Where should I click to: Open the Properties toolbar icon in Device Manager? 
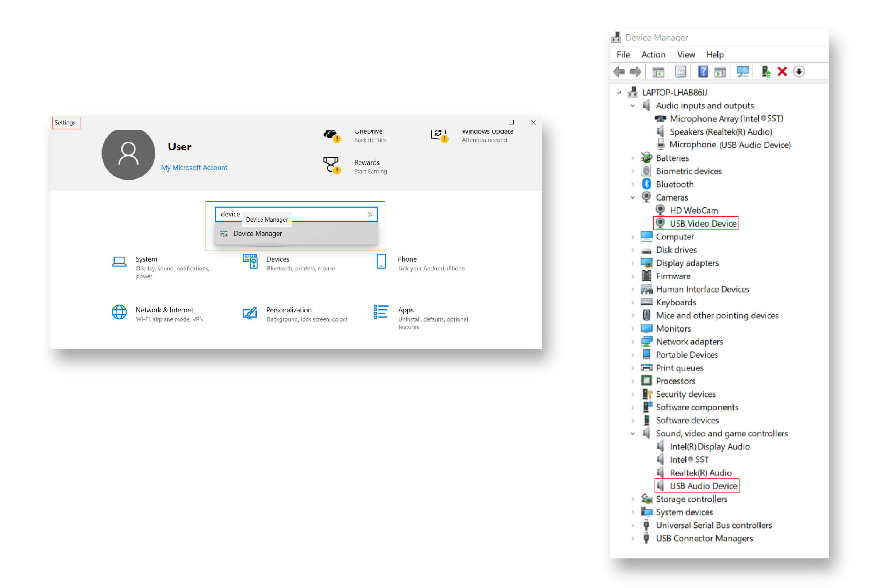pyautogui.click(x=681, y=72)
